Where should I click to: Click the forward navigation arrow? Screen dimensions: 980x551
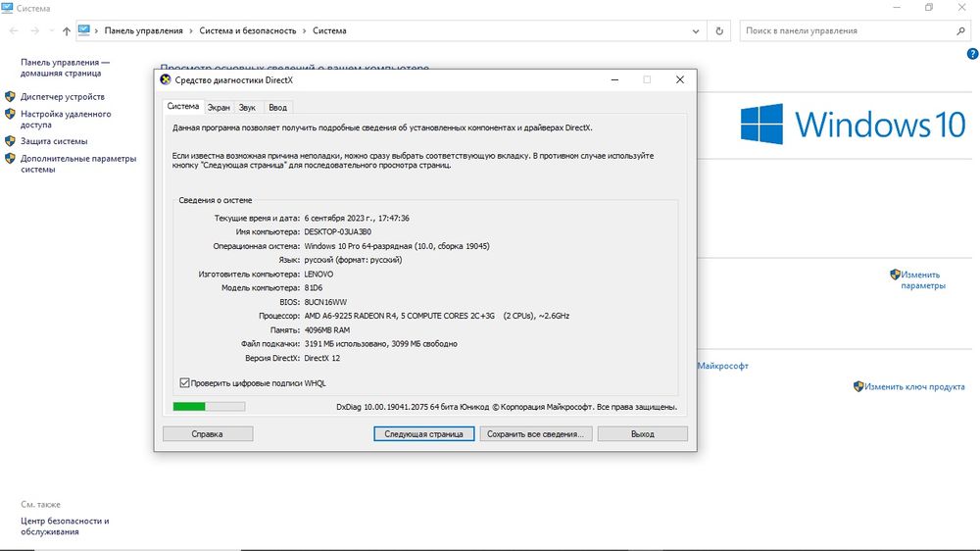point(34,30)
